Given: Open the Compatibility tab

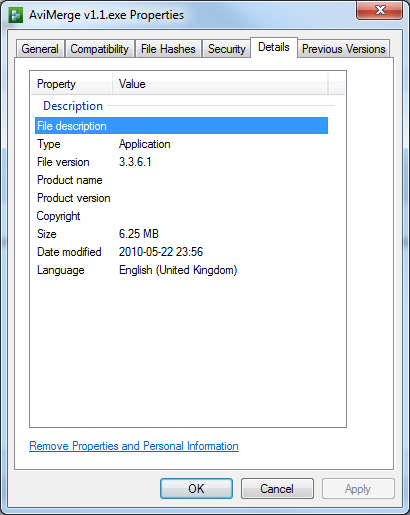Looking at the screenshot, I should coord(100,49).
